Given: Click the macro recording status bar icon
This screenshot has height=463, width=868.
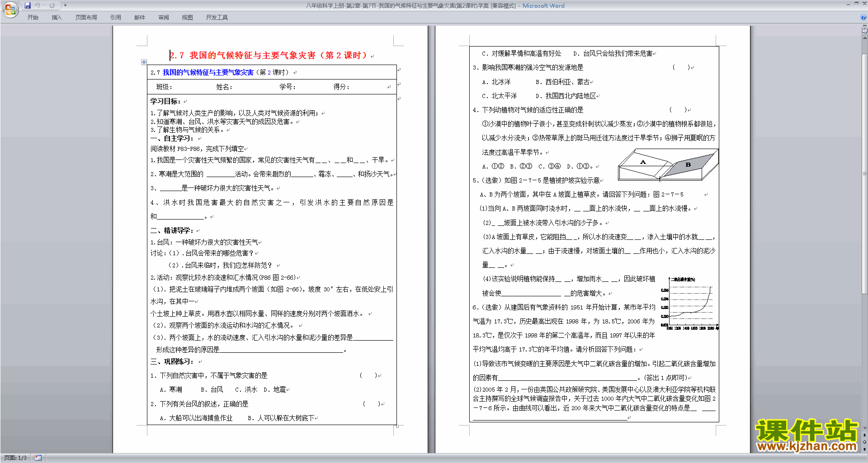Looking at the screenshot, I should click(38, 458).
